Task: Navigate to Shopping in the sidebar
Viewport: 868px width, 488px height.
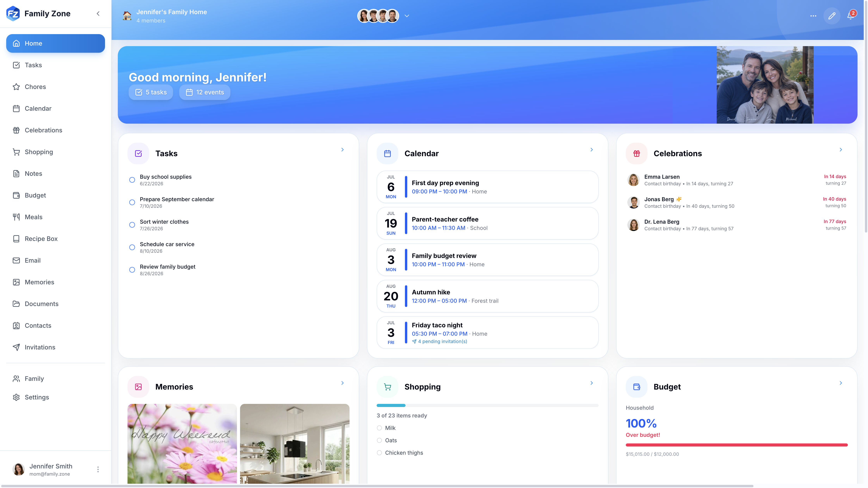Action: (x=56, y=152)
